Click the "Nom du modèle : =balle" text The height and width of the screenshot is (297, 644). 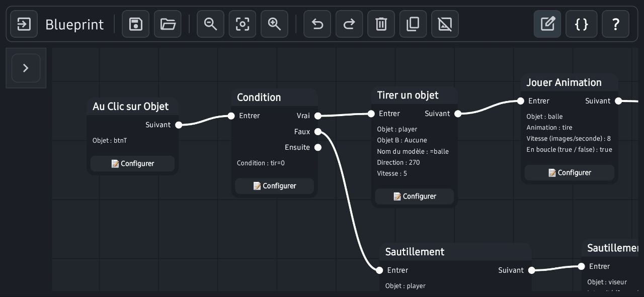coord(413,152)
